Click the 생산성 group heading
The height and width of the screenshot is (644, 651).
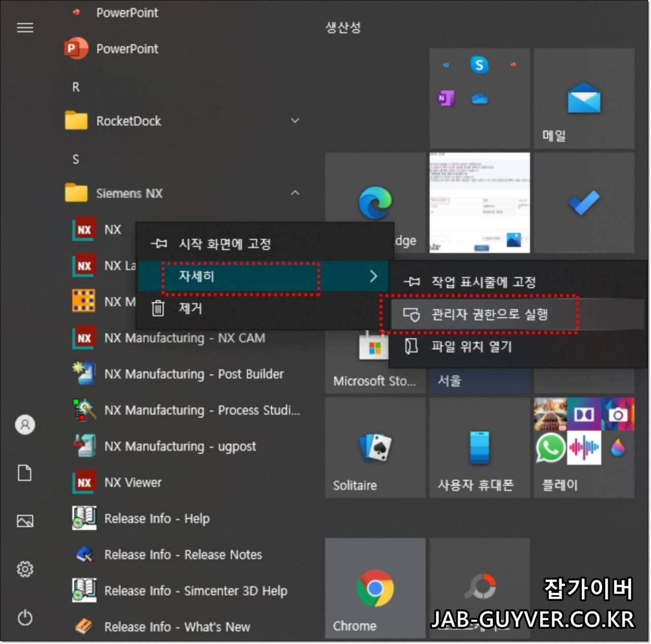343,27
